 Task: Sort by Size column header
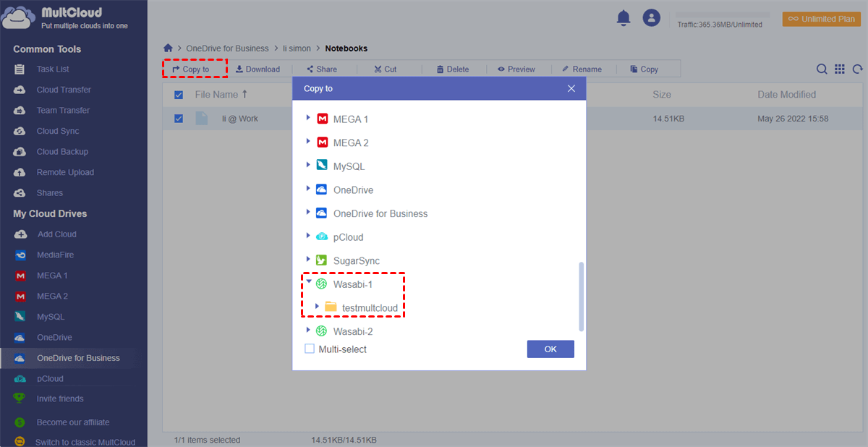coord(662,95)
